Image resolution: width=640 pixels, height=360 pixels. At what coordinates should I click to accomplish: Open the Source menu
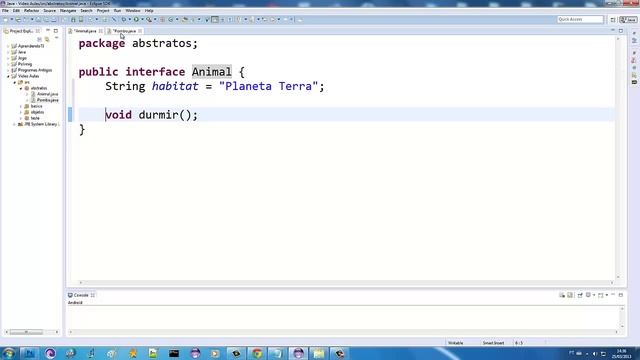(49, 11)
